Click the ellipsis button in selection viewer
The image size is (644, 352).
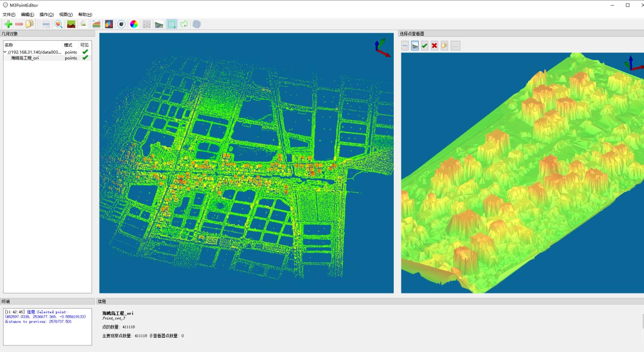click(455, 46)
